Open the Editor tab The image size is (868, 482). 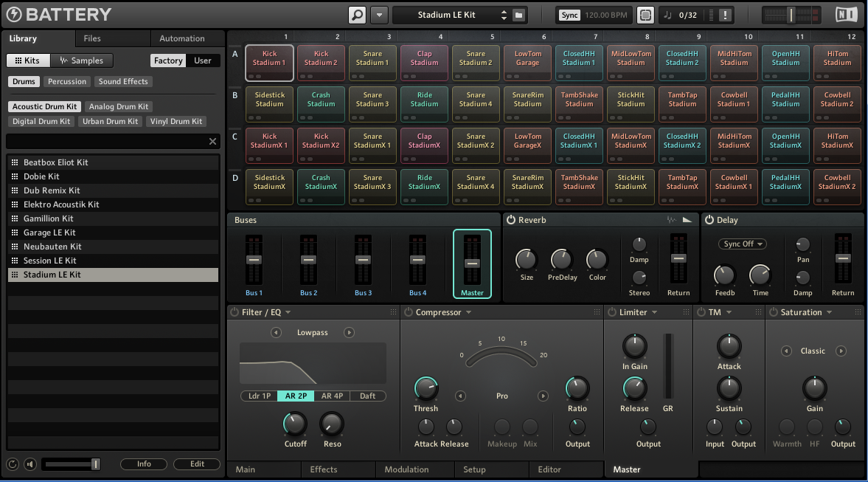[566, 469]
